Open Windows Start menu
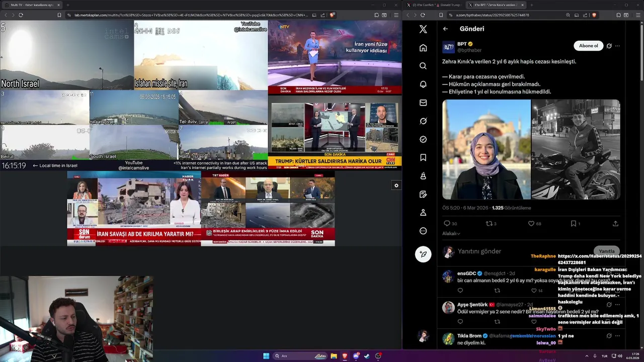644x362 pixels. pyautogui.click(x=266, y=356)
